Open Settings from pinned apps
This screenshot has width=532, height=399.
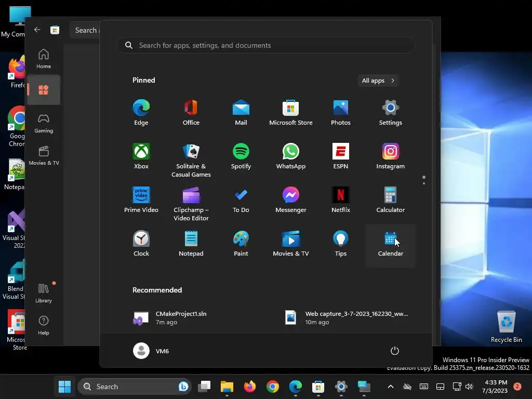pyautogui.click(x=391, y=113)
